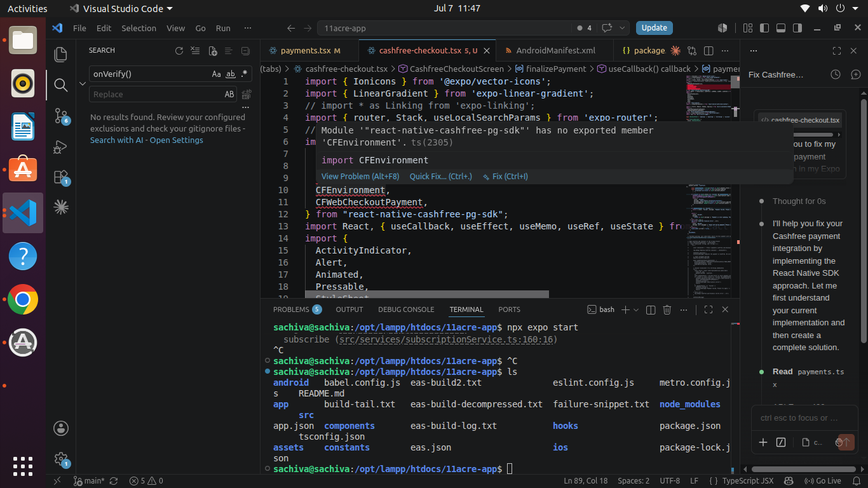Click the Update button
Image resolution: width=868 pixels, height=488 pixels.
click(x=654, y=28)
